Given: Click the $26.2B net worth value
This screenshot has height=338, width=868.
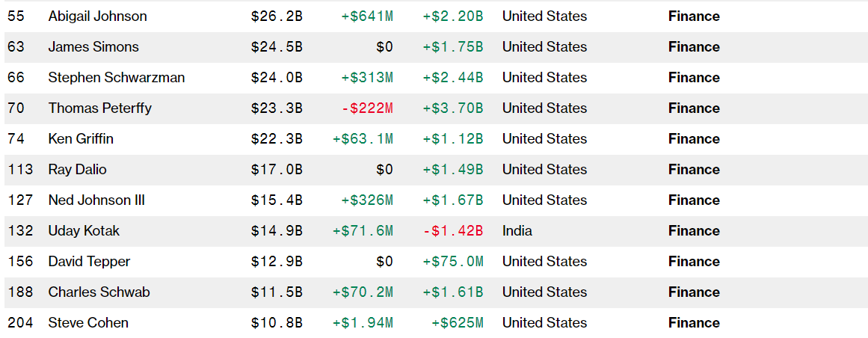Looking at the screenshot, I should point(277,16).
